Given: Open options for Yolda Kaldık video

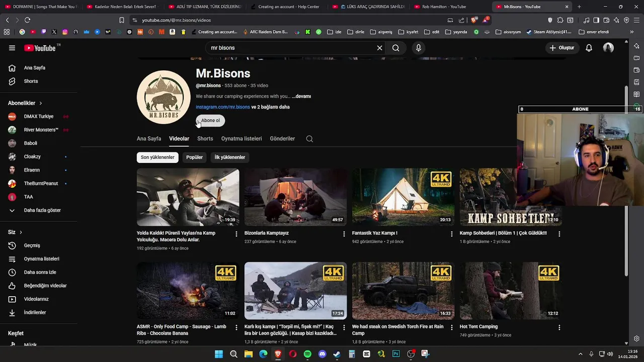Looking at the screenshot, I should tap(236, 234).
